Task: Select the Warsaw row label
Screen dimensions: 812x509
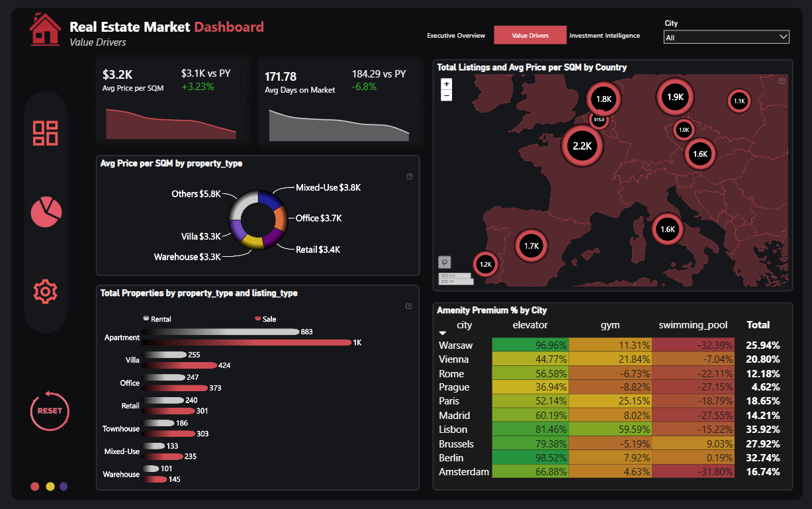Action: pos(456,345)
